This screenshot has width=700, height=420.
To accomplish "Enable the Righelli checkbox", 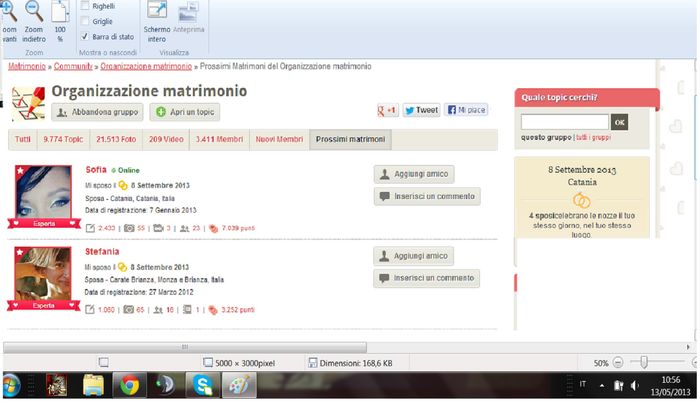I will pos(85,4).
